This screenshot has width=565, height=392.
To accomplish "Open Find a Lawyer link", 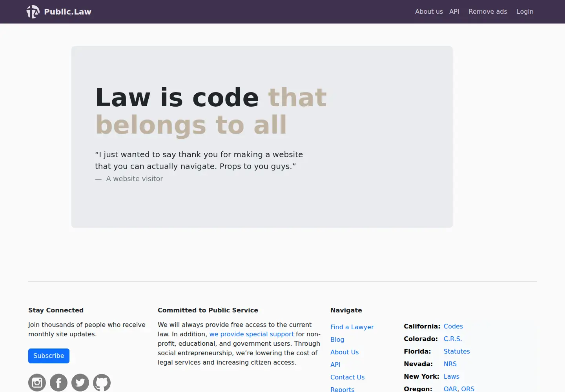I will coord(352,327).
